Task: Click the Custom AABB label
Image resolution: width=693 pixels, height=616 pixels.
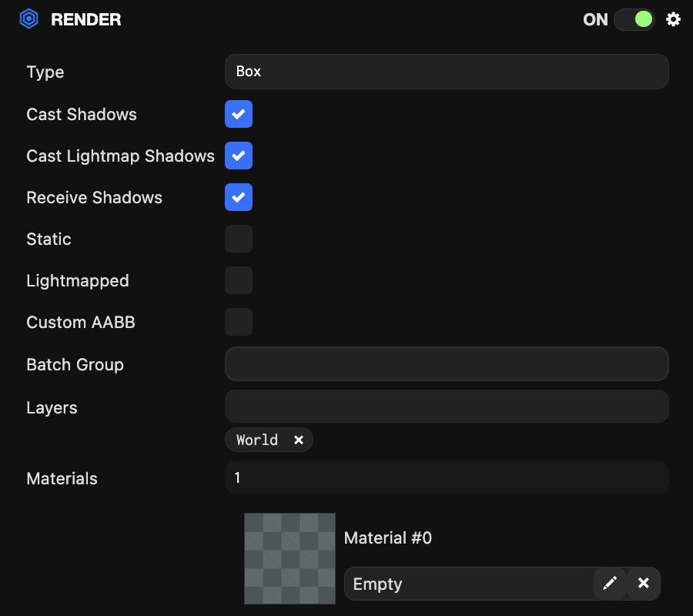Action: 81,322
